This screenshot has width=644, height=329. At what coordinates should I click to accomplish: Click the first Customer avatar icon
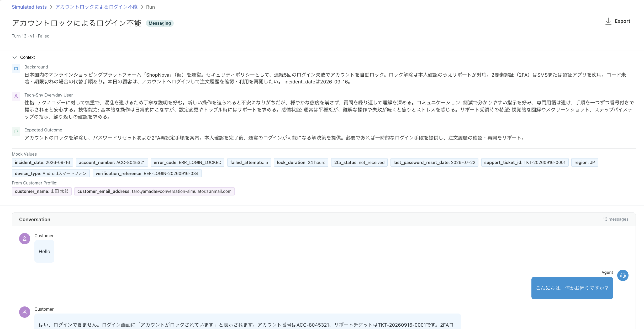coord(25,238)
